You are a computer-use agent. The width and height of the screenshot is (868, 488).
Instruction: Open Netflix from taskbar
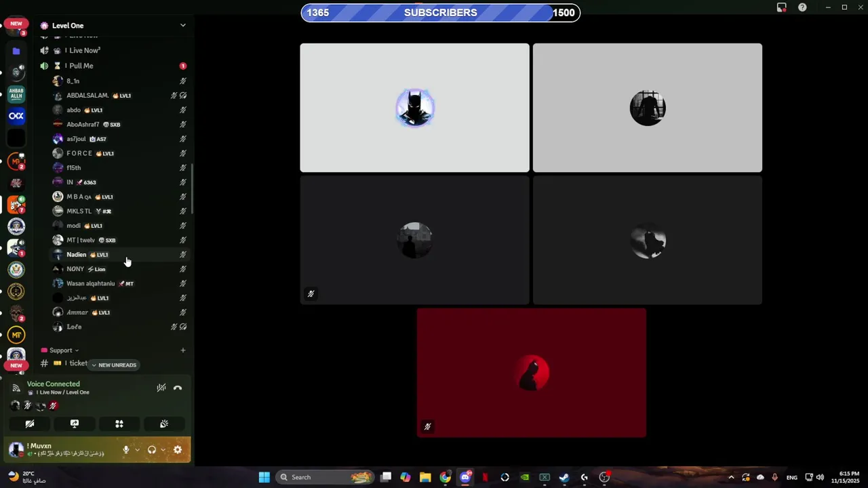[485, 477]
